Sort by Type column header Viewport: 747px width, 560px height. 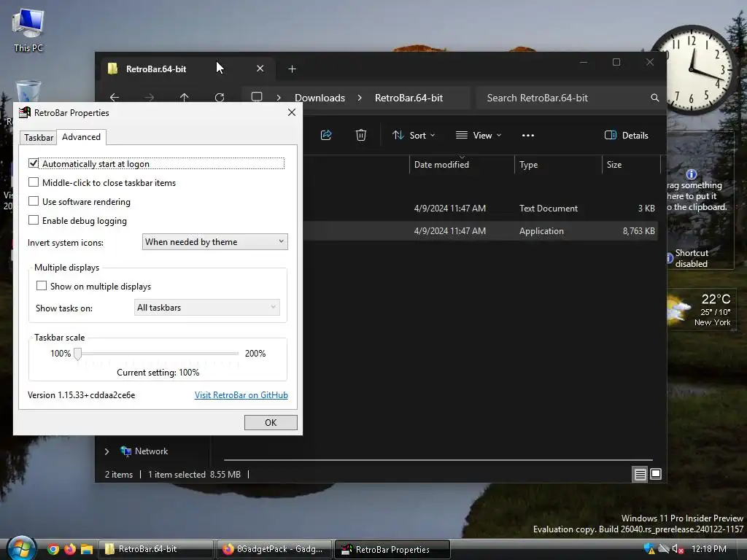pyautogui.click(x=558, y=165)
